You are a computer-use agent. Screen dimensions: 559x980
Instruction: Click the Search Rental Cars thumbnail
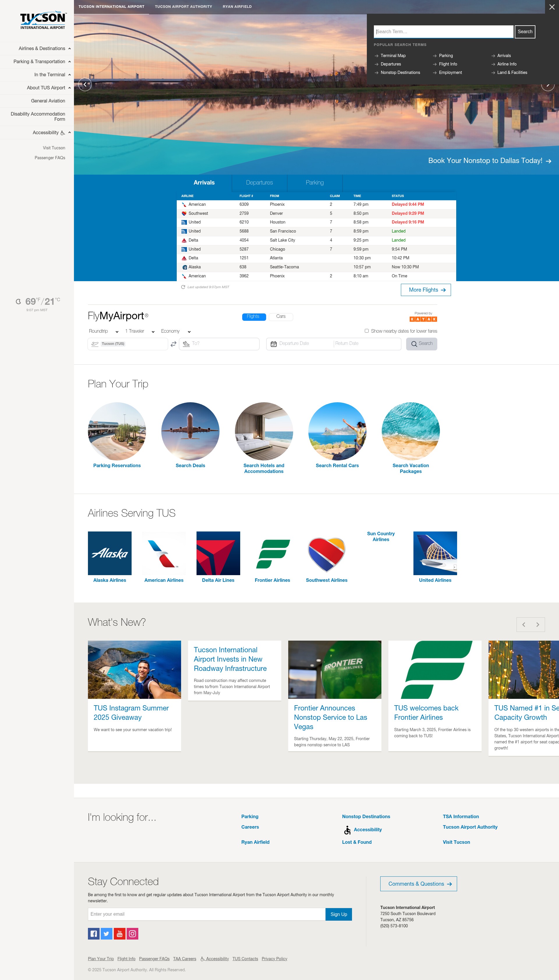tap(337, 431)
